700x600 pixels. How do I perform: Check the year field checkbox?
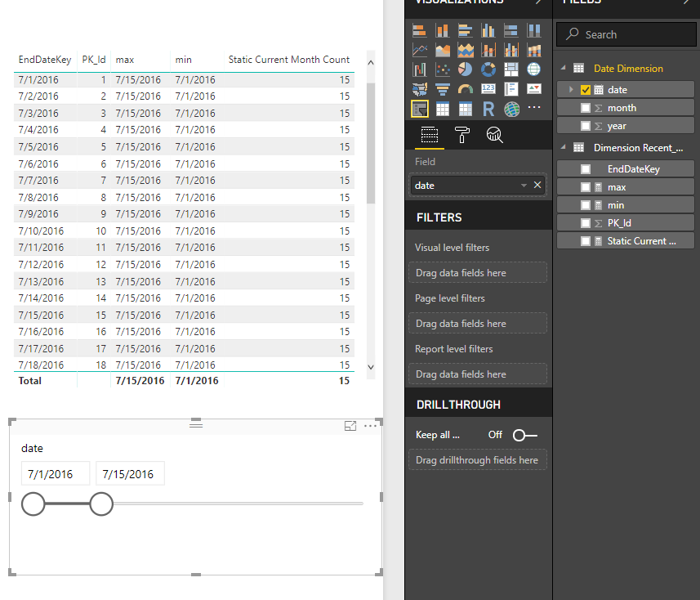(586, 126)
